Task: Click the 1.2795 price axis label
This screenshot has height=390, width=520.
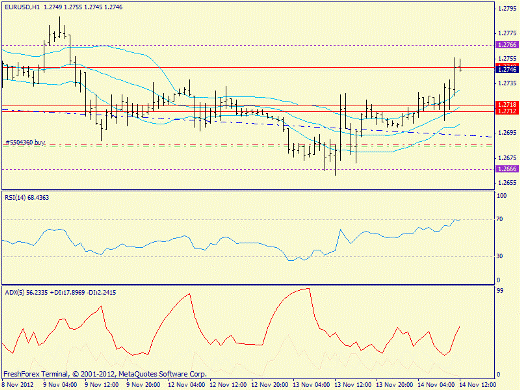Action: coord(507,9)
